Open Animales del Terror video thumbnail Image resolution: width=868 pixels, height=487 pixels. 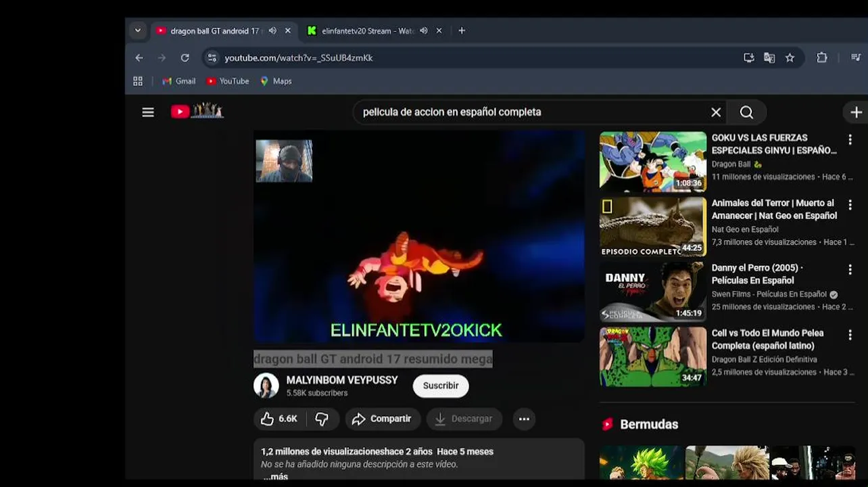653,227
